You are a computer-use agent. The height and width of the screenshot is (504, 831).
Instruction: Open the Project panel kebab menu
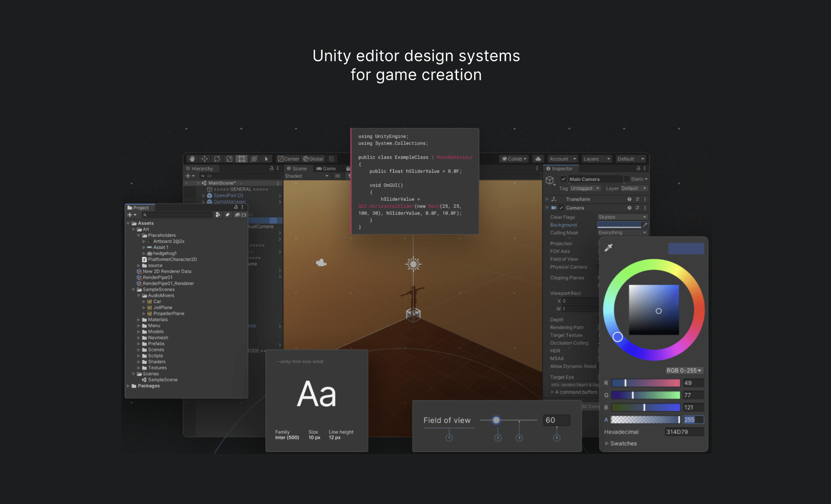242,207
